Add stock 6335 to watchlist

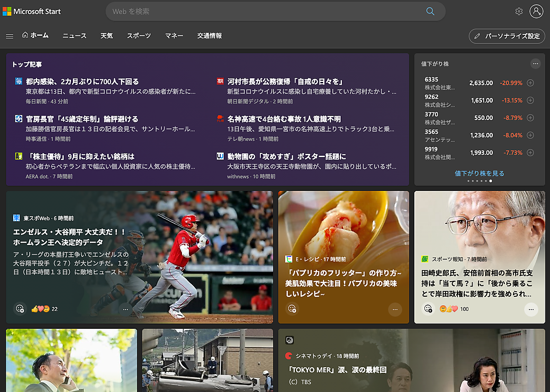(x=530, y=83)
